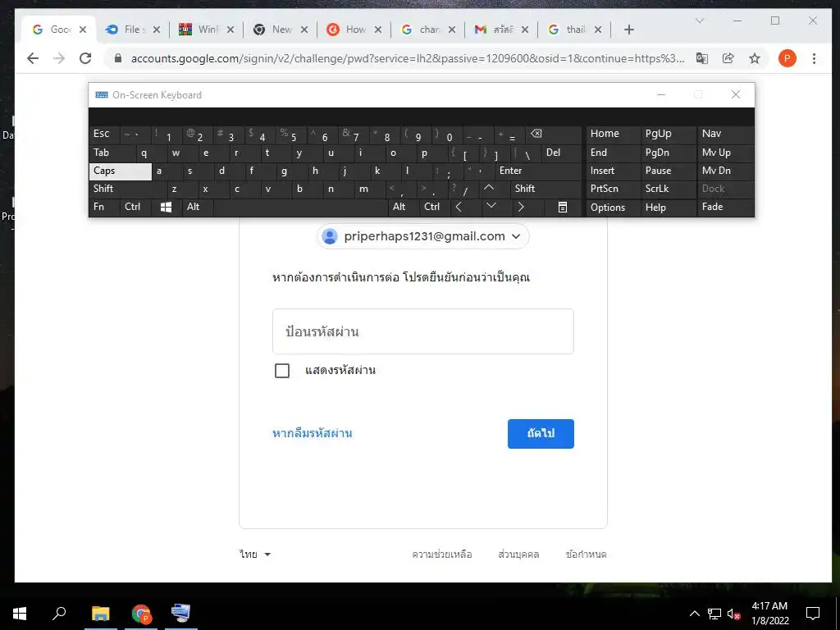Click the forgot password link
This screenshot has height=630, width=840.
[x=313, y=433]
